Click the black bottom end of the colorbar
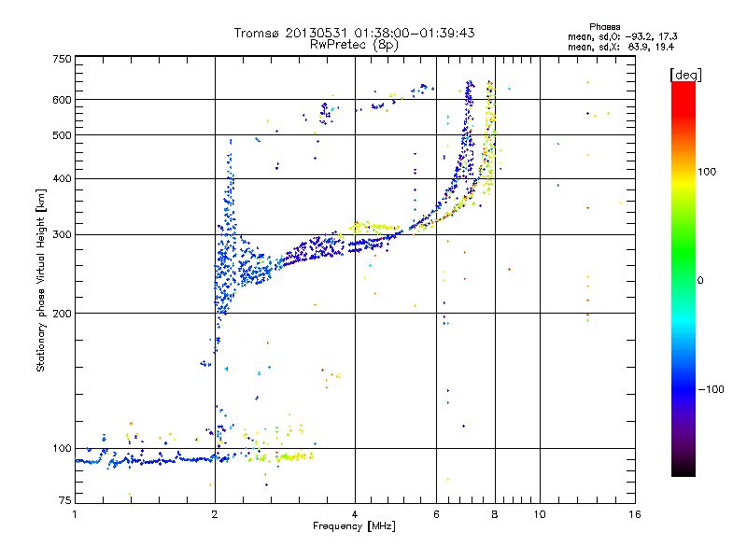The width and height of the screenshot is (747, 560). 684,470
